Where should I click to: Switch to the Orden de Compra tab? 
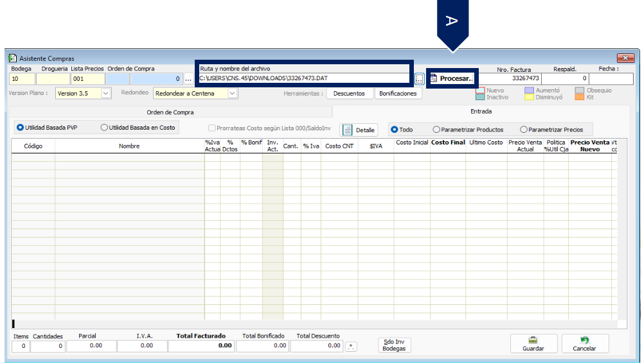coord(170,112)
